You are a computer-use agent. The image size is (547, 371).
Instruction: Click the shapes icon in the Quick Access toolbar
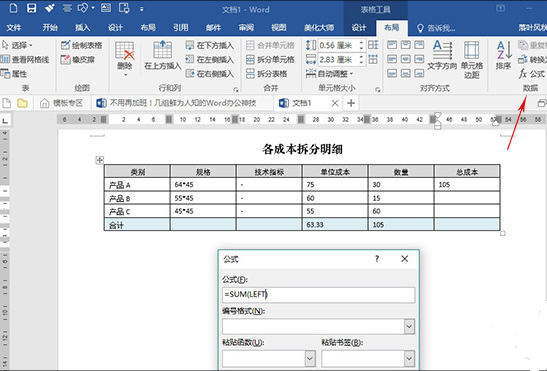point(83,8)
